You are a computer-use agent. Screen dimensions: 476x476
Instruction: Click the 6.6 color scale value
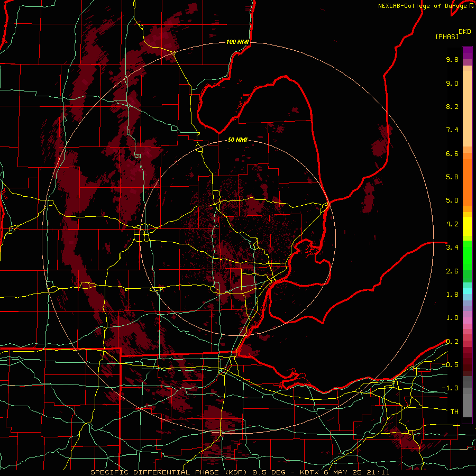[x=452, y=153]
